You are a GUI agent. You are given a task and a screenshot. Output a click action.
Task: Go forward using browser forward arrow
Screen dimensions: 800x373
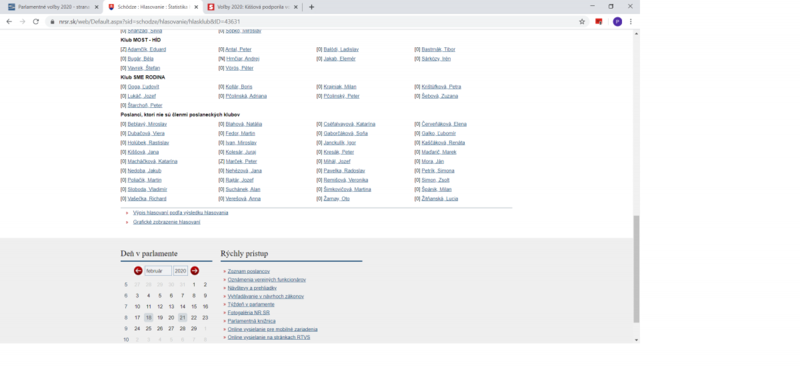[x=22, y=21]
